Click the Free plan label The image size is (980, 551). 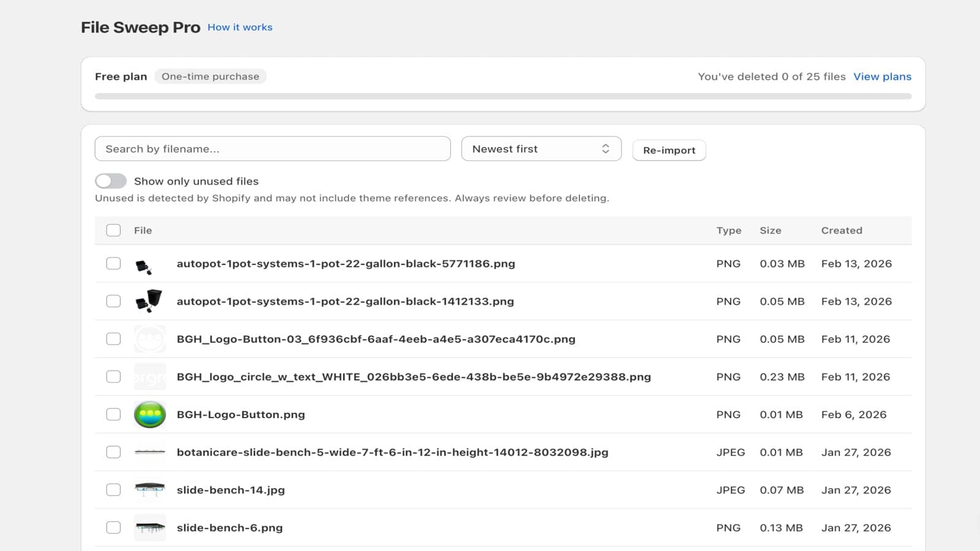(121, 77)
